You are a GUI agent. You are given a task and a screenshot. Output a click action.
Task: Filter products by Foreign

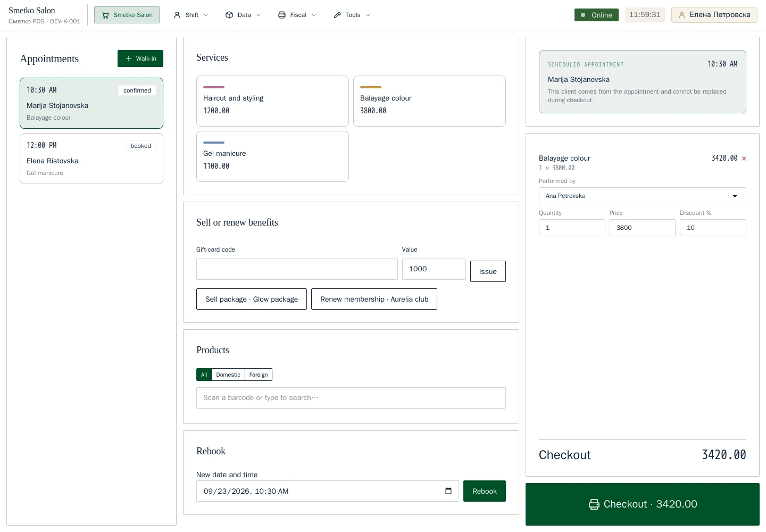click(x=259, y=375)
